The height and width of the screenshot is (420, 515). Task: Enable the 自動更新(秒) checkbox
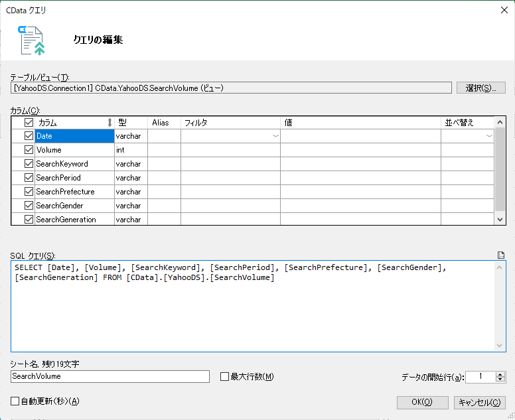[15, 401]
